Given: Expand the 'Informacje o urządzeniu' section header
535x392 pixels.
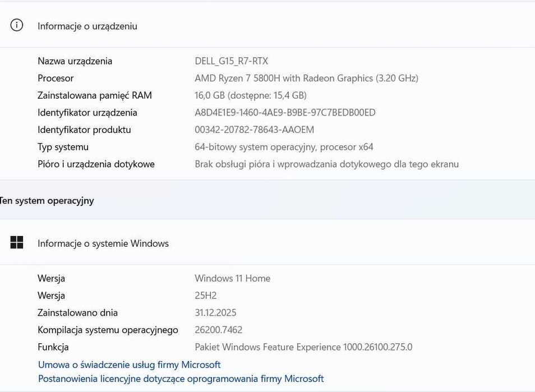Looking at the screenshot, I should (267, 25).
